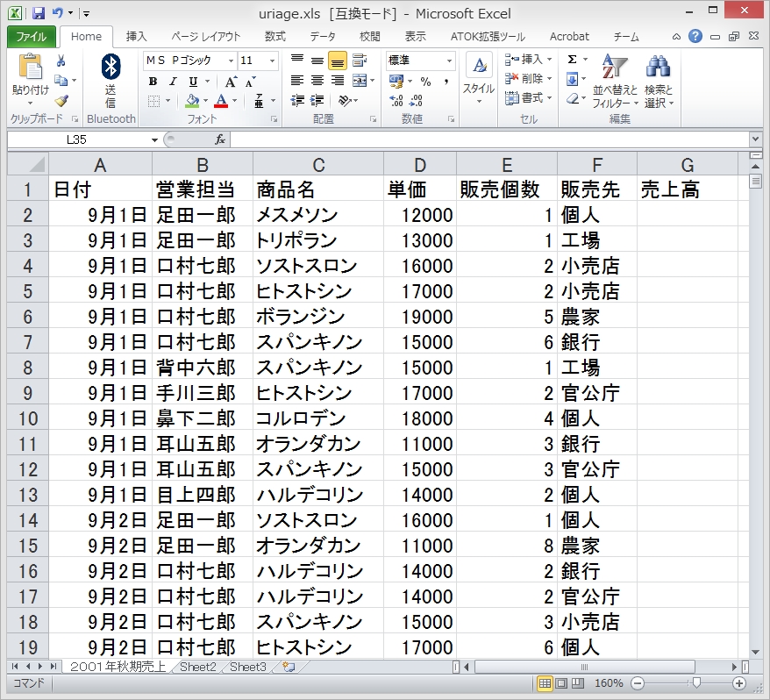Open the Styles dropdown

pos(479,79)
